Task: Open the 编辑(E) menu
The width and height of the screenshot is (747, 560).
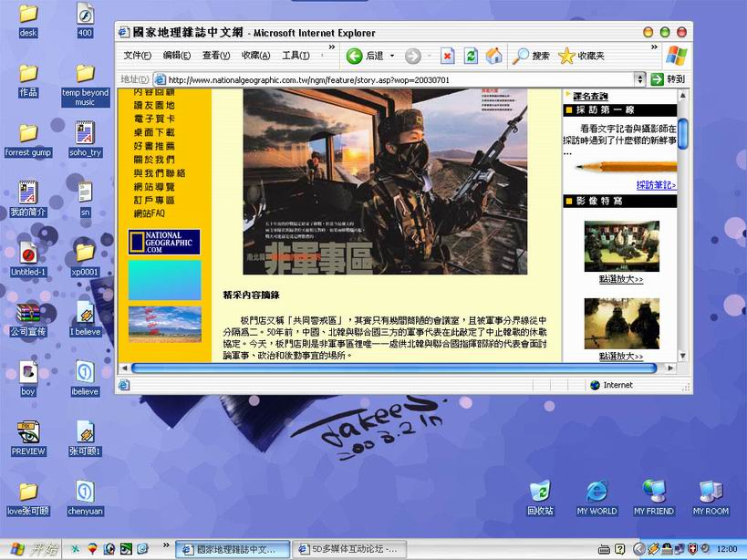Action: [x=177, y=56]
